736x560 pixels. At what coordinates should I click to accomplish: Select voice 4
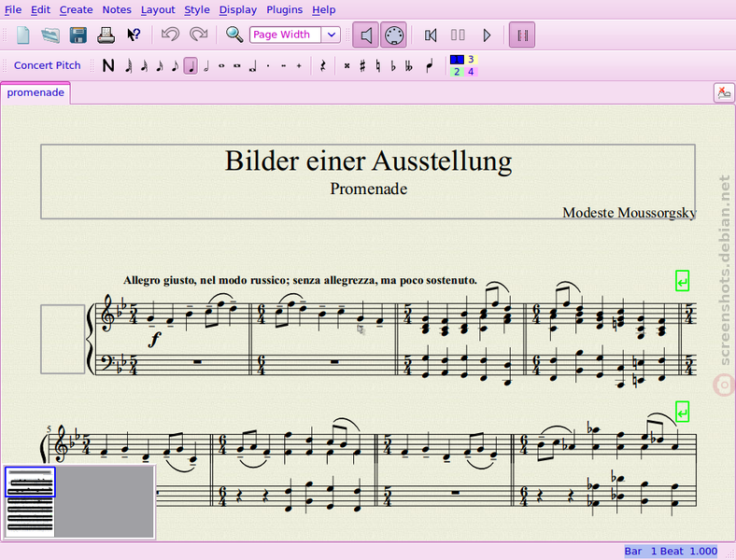point(471,72)
